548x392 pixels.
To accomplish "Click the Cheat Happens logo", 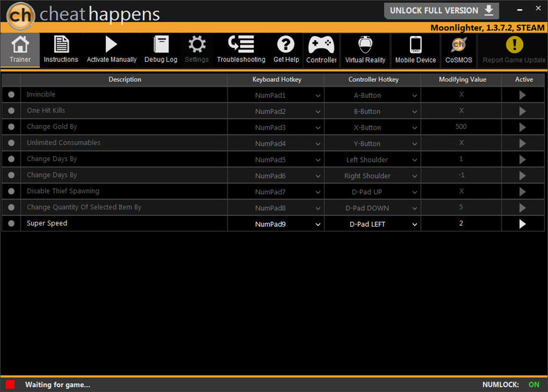I will 21,16.
